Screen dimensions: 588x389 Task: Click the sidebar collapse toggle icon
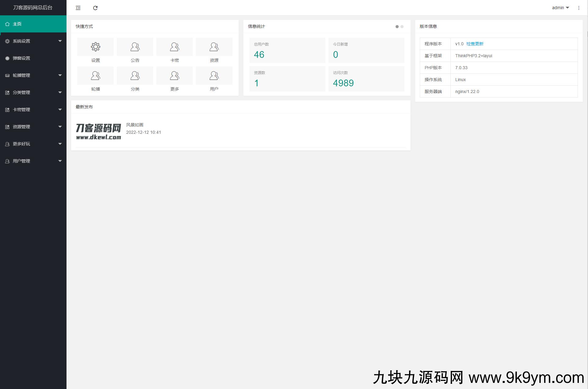(78, 8)
